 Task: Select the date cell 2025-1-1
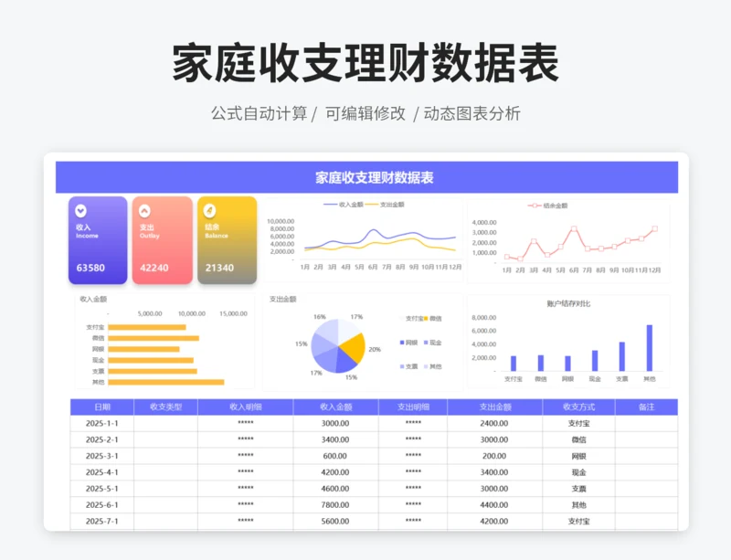click(x=102, y=423)
